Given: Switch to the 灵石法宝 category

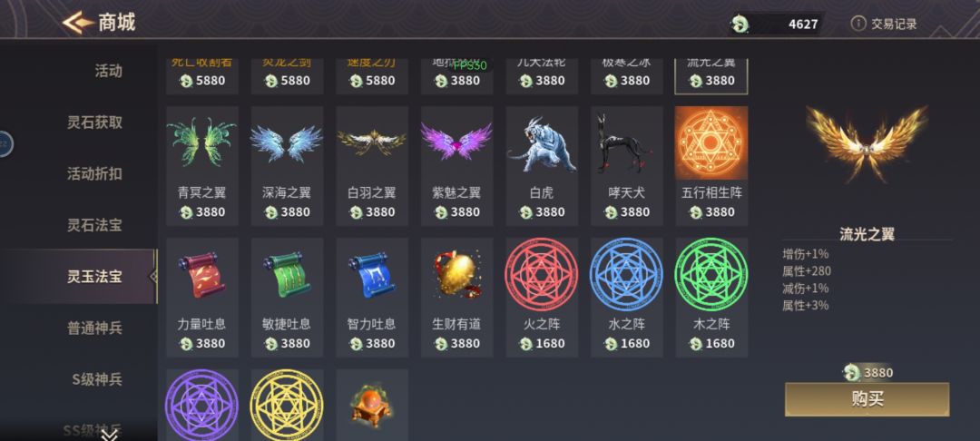Looking at the screenshot, I should point(94,225).
